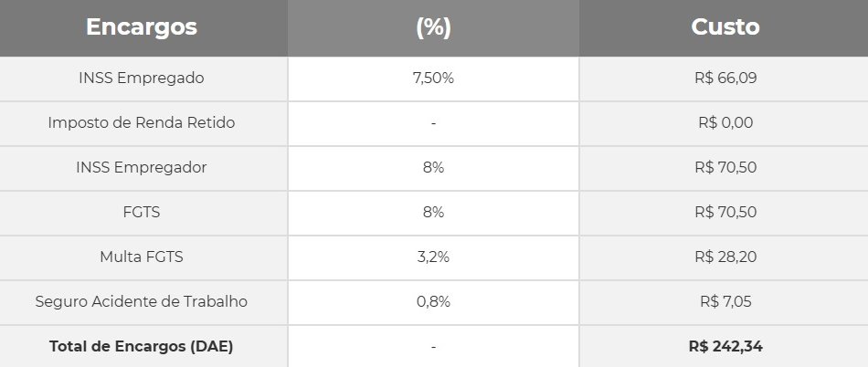The height and width of the screenshot is (367, 868).
Task: Select the INSS Empregado cell
Action: click(x=142, y=79)
